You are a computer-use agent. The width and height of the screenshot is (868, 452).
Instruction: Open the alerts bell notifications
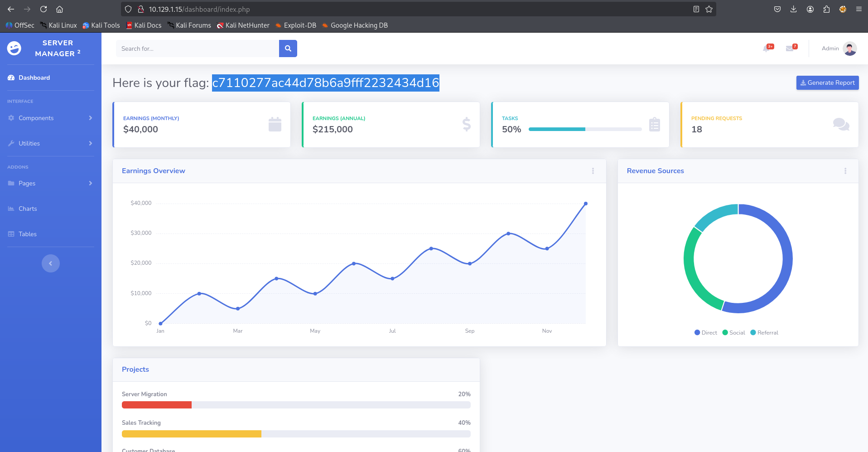click(767, 49)
